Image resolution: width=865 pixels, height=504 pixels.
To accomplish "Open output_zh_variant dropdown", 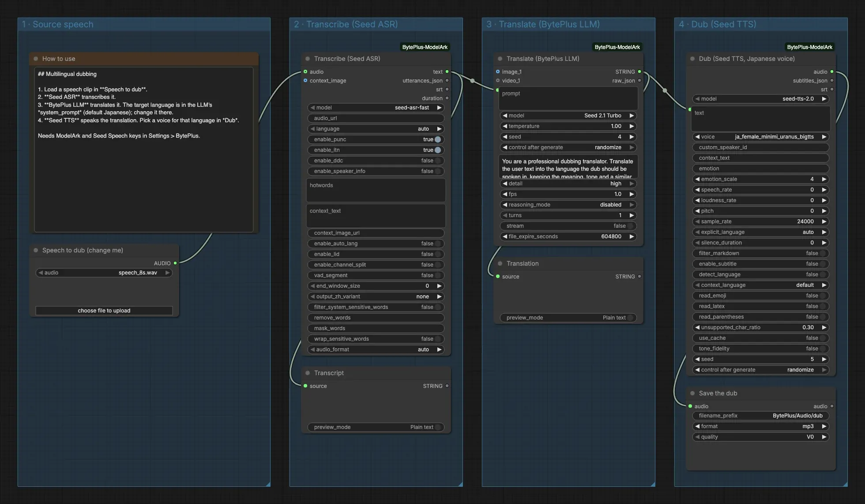I will click(376, 297).
